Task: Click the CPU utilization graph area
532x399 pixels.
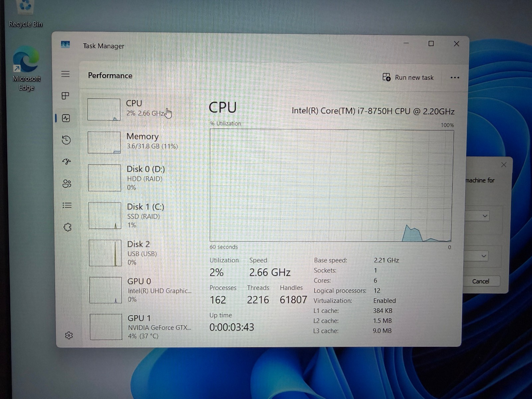Action: (331, 186)
